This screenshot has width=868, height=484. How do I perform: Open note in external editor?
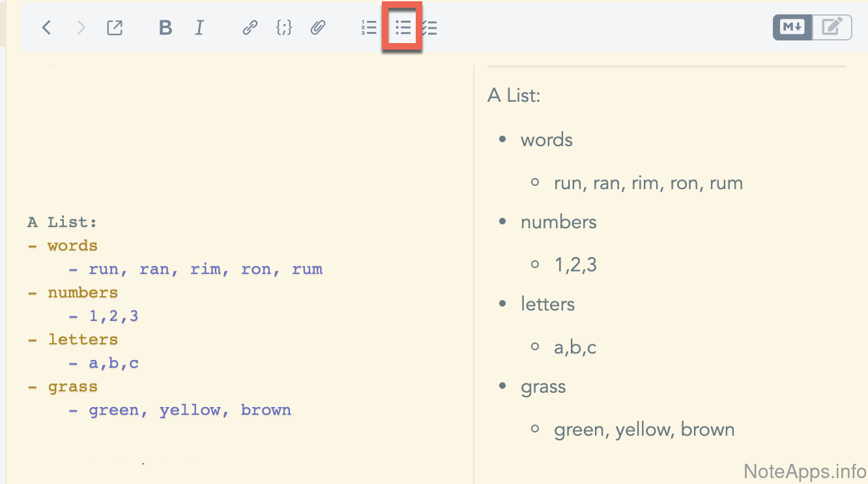pos(115,27)
